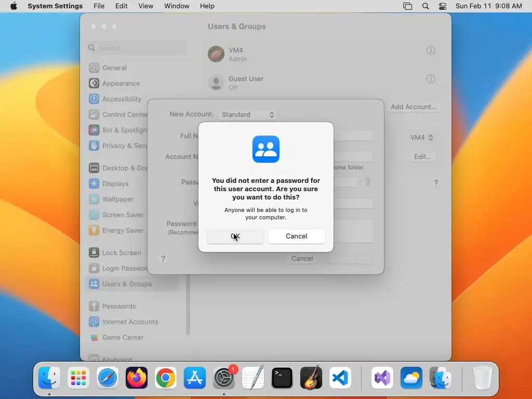
Task: Focus the Settings search field
Action: [x=137, y=48]
